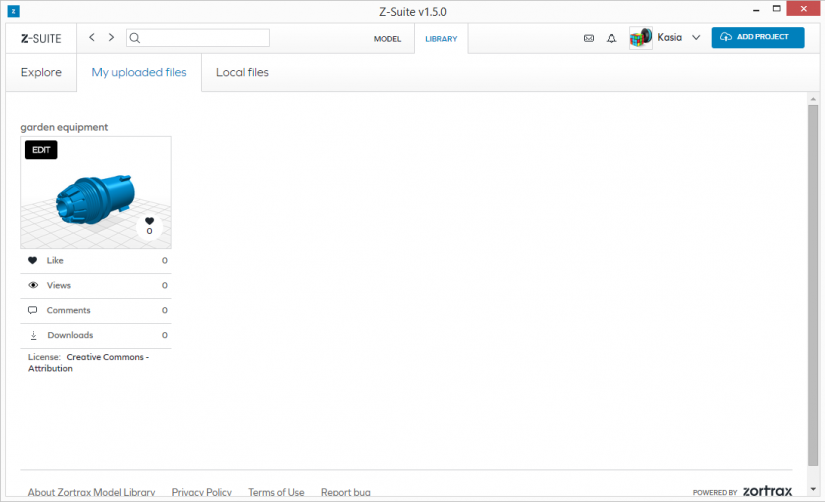The image size is (825, 502).
Task: Open the Local files tab
Action: (x=242, y=72)
